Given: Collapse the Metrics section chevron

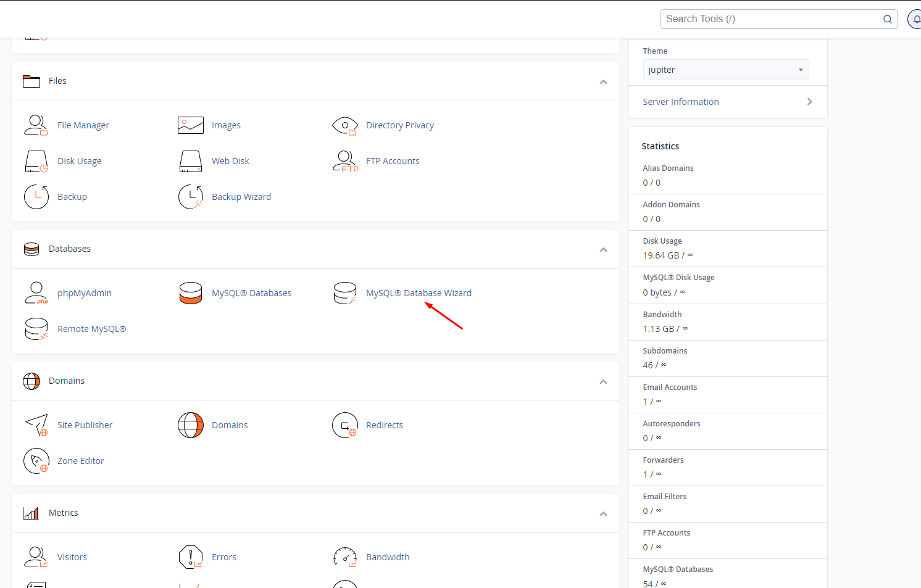Looking at the screenshot, I should pos(603,514).
